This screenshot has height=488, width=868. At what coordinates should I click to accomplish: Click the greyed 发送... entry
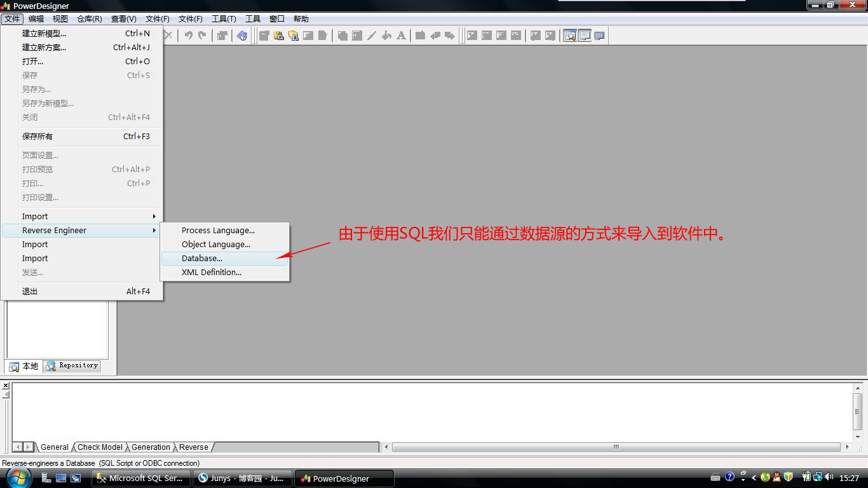[81, 272]
